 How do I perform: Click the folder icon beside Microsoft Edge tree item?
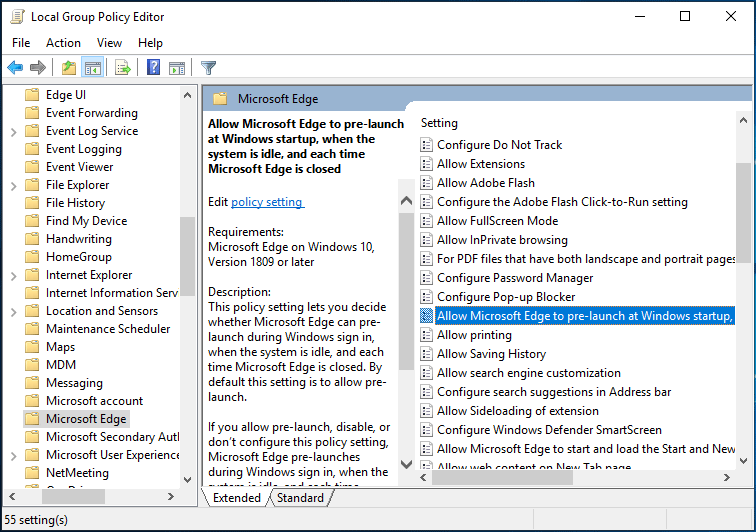coord(32,419)
